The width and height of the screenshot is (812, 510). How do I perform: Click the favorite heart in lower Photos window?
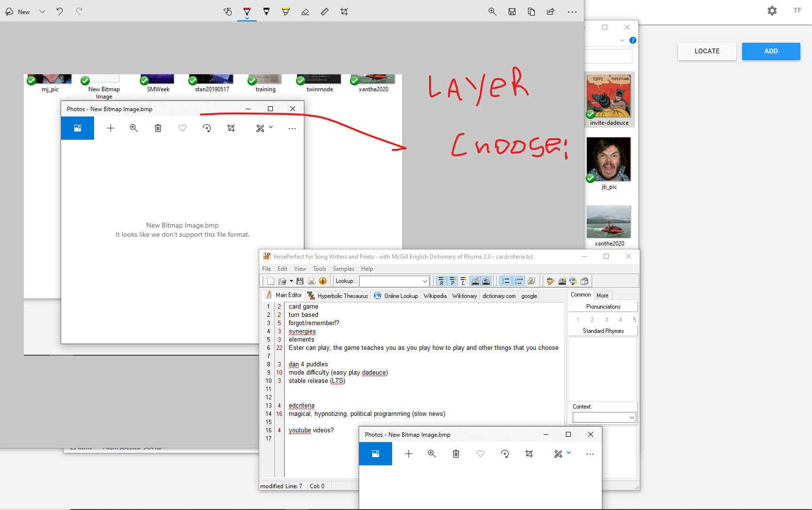(x=481, y=454)
